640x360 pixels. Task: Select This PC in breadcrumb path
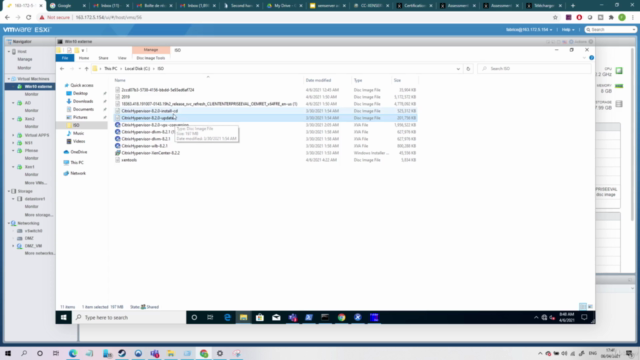click(111, 69)
